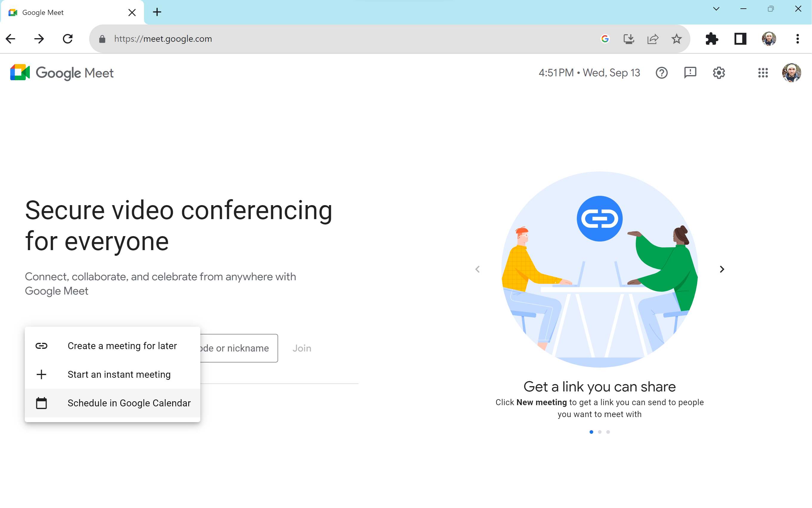Viewport: 812px width, 508px height.
Task: Select Create a meeting for later
Action: [x=113, y=346]
